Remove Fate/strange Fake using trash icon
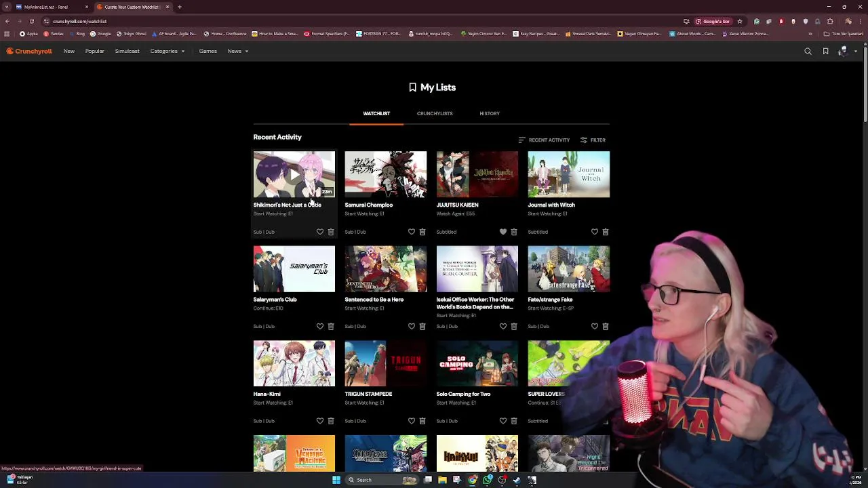This screenshot has height=488, width=868. pos(606,326)
